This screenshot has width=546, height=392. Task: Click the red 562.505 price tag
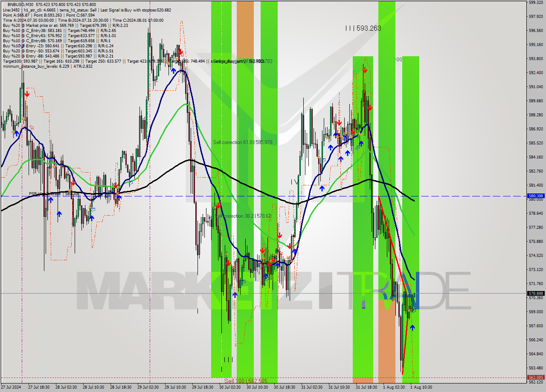[x=536, y=377]
